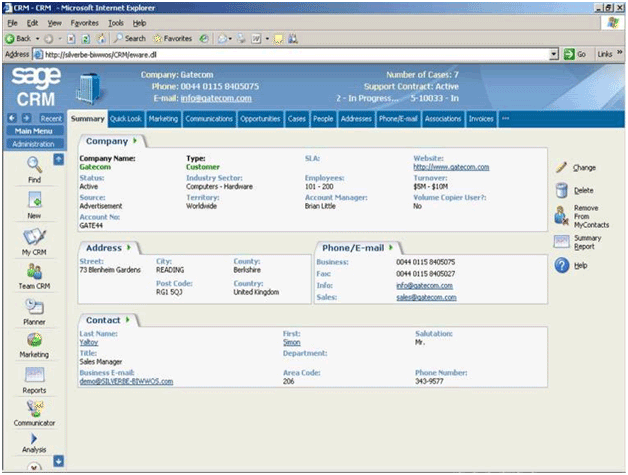The height and width of the screenshot is (475, 628).
Task: Open the Tools menu
Action: coord(116,23)
